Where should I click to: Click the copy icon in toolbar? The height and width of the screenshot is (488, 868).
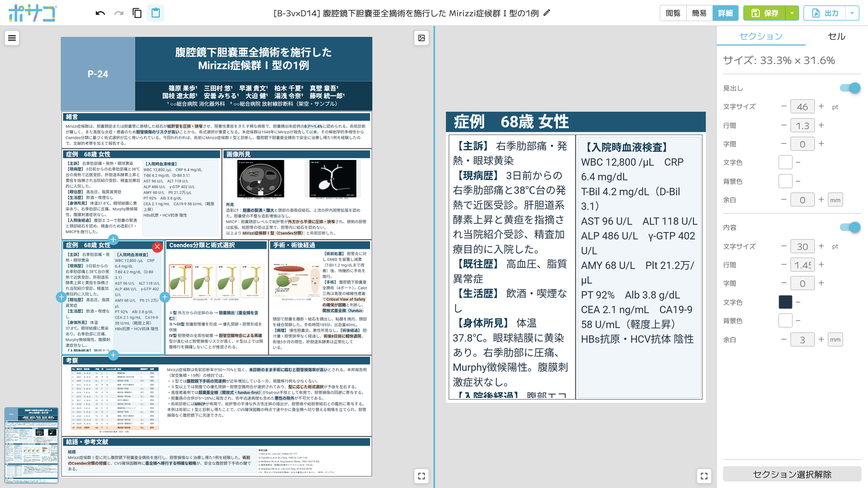point(137,13)
